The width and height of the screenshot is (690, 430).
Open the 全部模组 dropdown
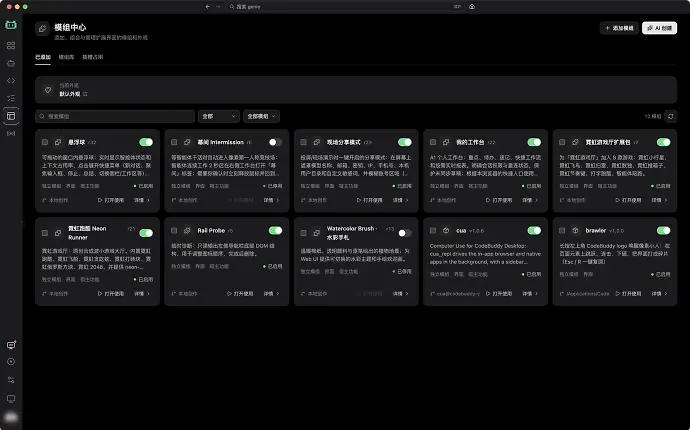coord(261,116)
